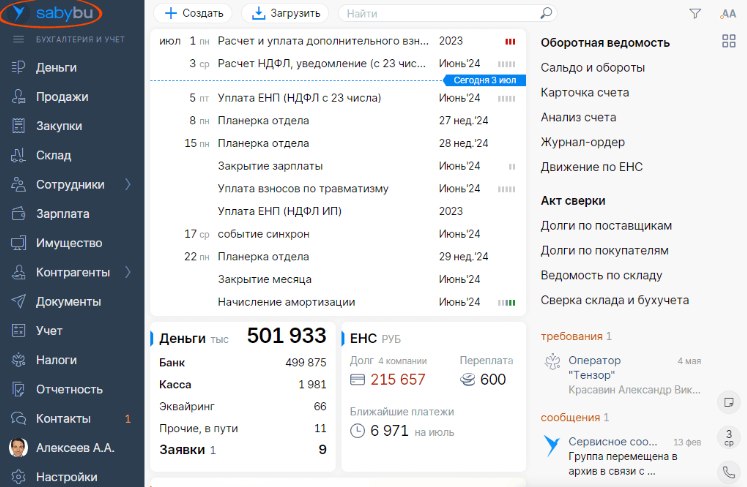Click the Склад sidebar icon

pos(18,155)
